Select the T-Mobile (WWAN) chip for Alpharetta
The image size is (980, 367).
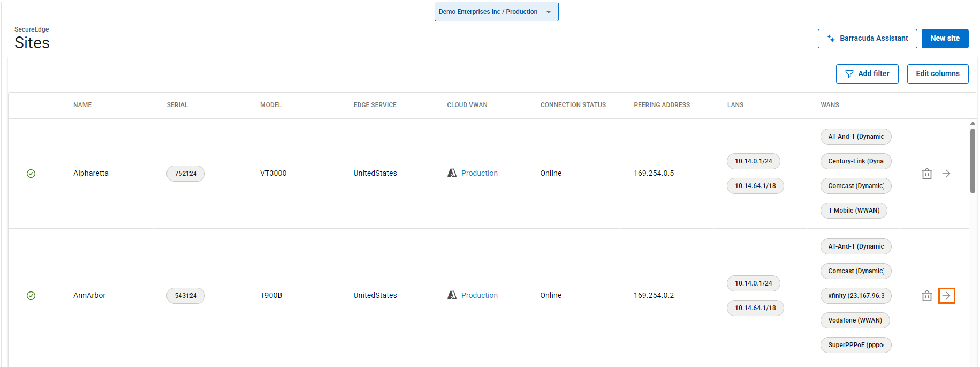[x=853, y=211]
